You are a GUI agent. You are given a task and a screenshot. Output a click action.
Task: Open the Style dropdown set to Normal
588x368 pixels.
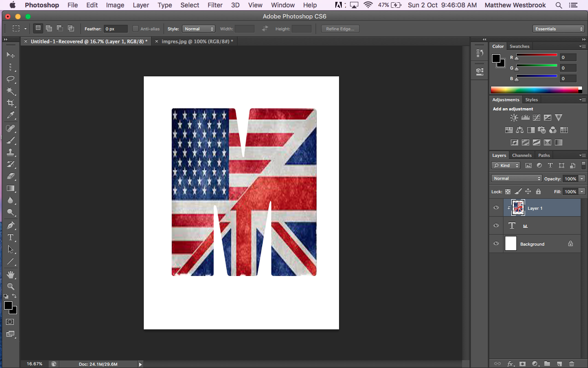tap(198, 29)
